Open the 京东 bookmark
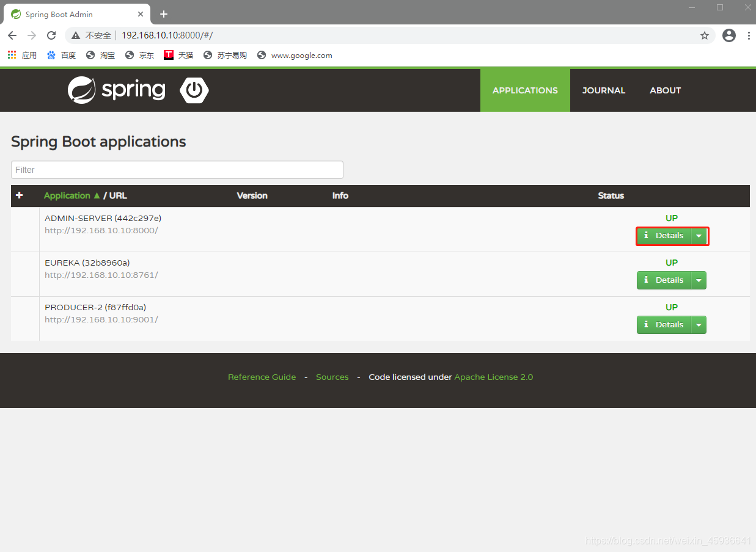The height and width of the screenshot is (552, 756). (139, 55)
